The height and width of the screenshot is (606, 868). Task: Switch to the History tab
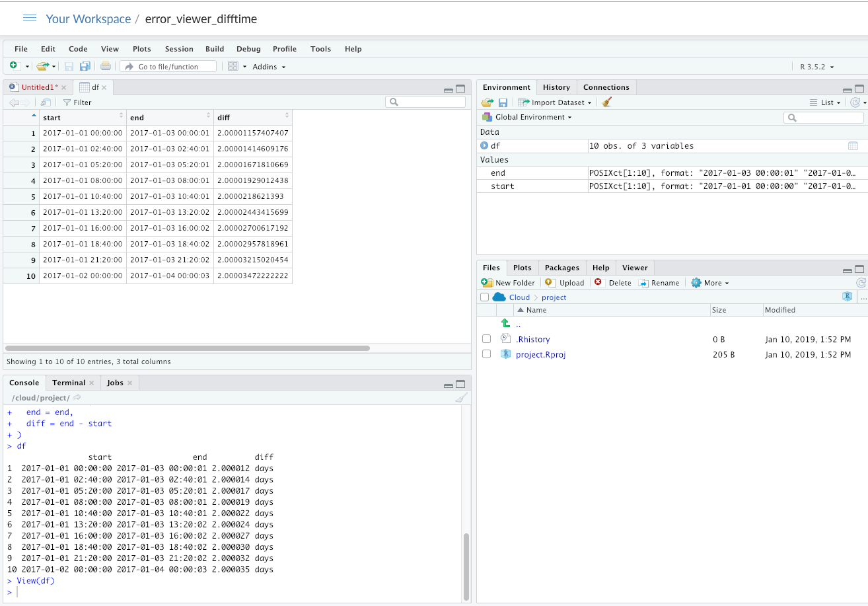pos(556,87)
